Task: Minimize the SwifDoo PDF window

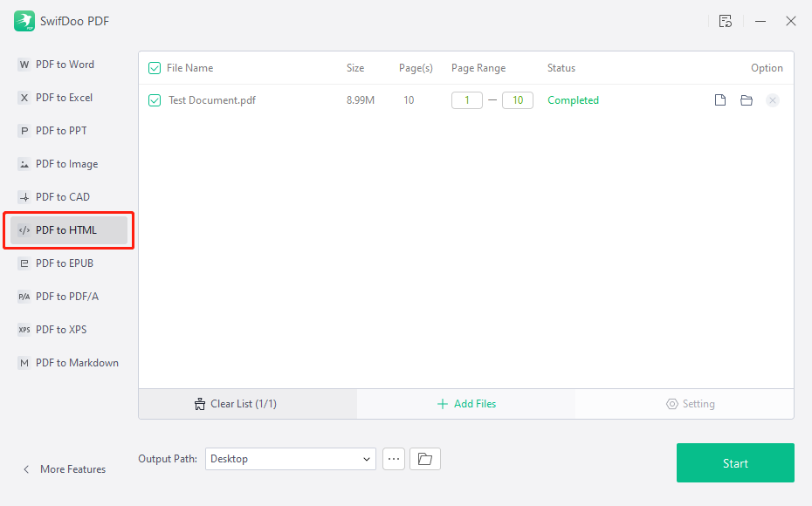Action: (760, 21)
